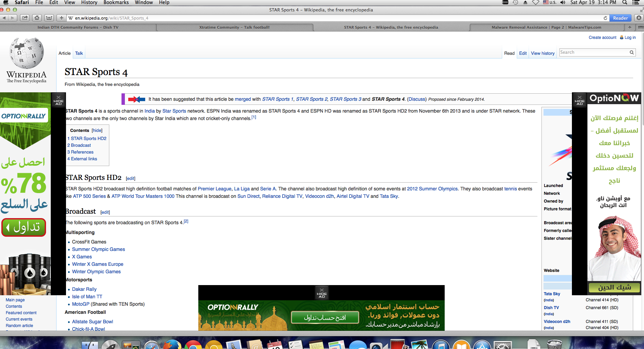Click the Wikipedia search magnifier icon

click(x=631, y=52)
